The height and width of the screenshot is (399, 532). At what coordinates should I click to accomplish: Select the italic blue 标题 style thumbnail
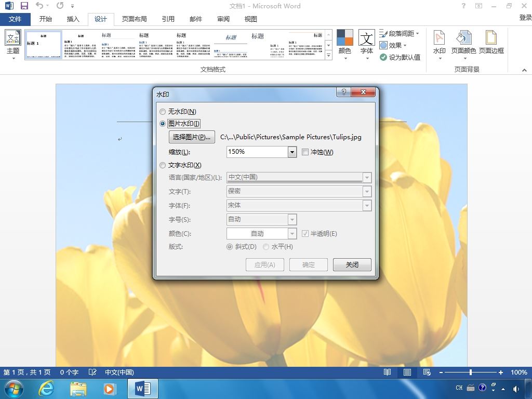click(x=231, y=45)
